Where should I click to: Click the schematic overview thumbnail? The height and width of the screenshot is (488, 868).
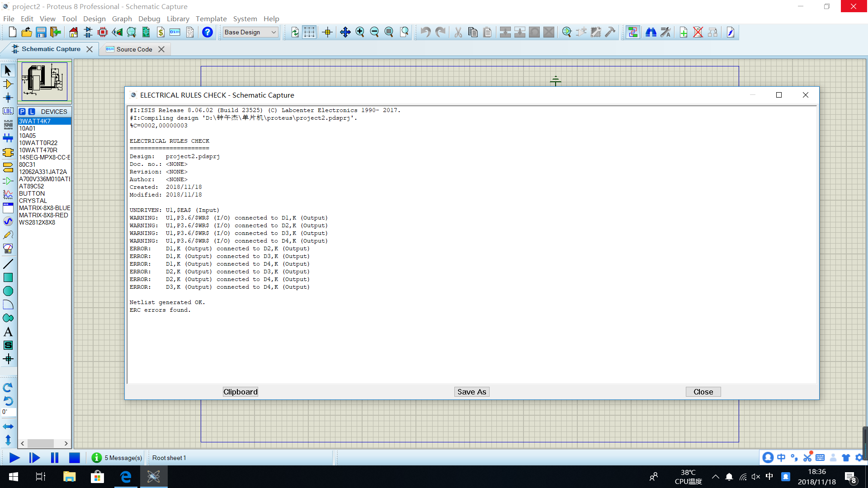44,81
